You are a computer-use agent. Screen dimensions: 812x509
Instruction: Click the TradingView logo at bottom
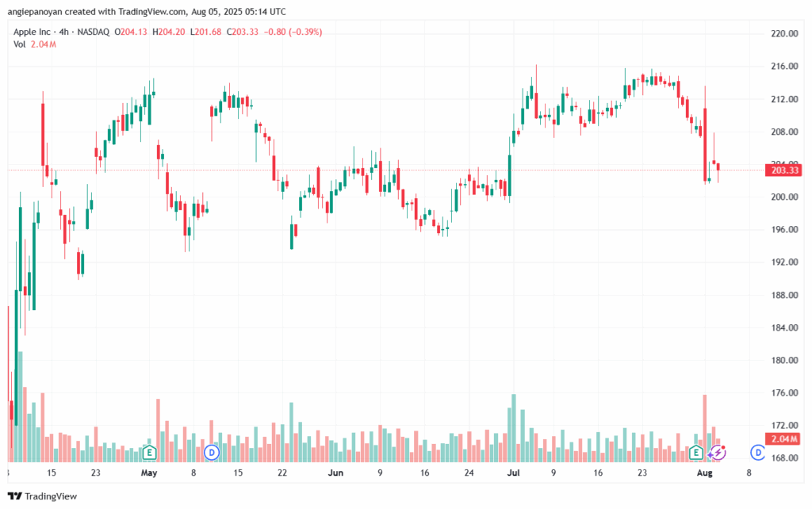click(43, 496)
